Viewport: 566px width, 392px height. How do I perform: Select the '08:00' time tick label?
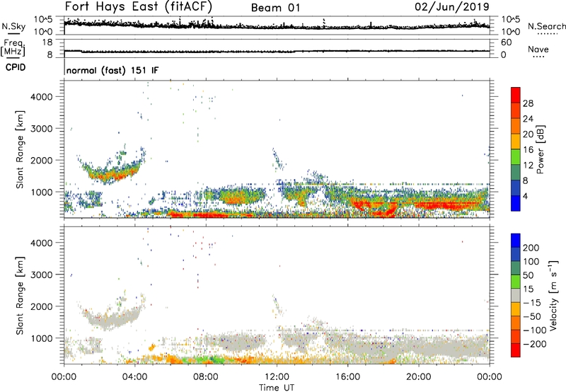[x=206, y=377]
